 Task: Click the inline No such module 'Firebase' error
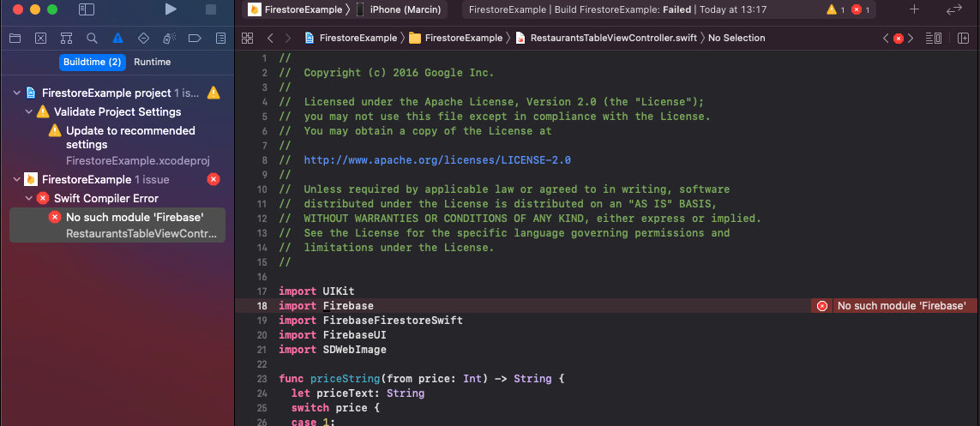tap(902, 305)
